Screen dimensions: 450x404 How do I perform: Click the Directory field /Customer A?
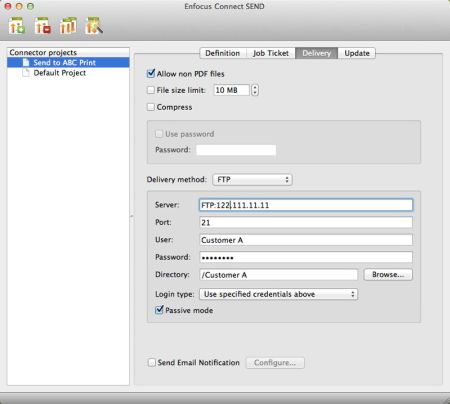[x=278, y=275]
